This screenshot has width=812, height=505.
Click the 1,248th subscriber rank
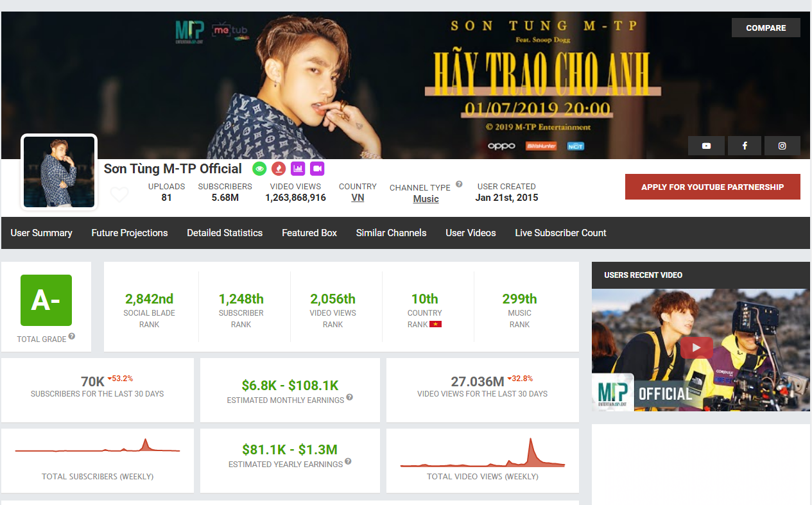tap(241, 299)
